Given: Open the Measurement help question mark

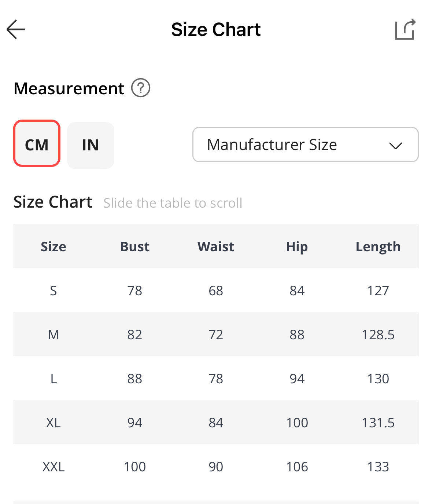Looking at the screenshot, I should [141, 88].
